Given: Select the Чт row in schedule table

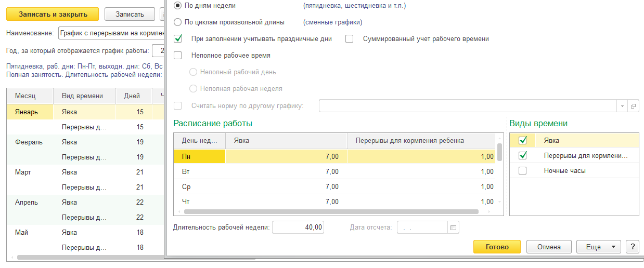Looking at the screenshot, I should [334, 202].
